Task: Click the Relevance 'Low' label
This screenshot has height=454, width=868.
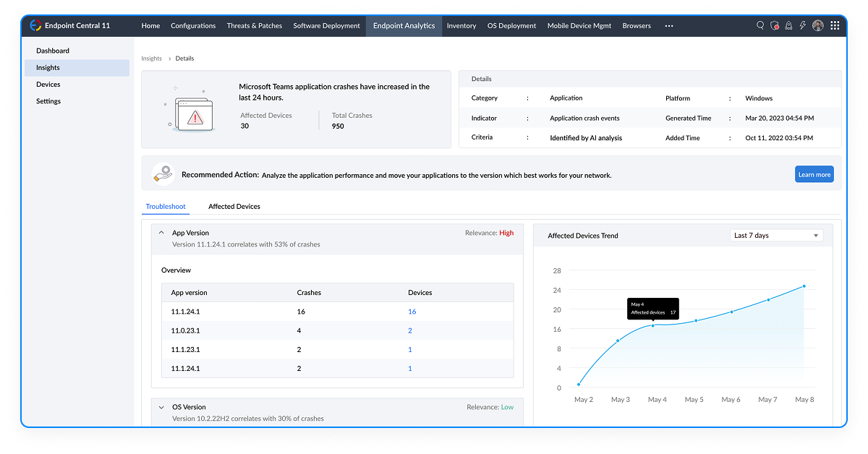Action: point(508,407)
